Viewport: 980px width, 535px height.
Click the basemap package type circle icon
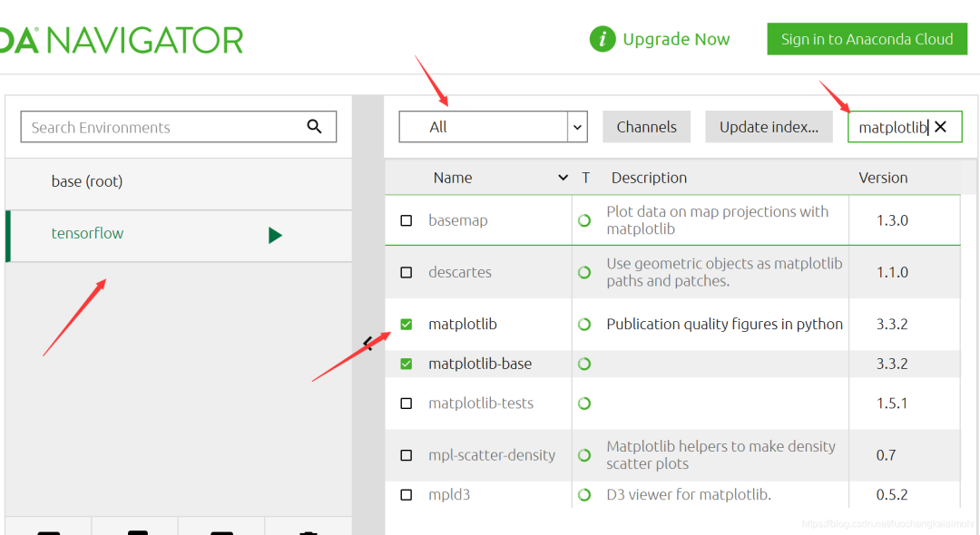tap(584, 220)
